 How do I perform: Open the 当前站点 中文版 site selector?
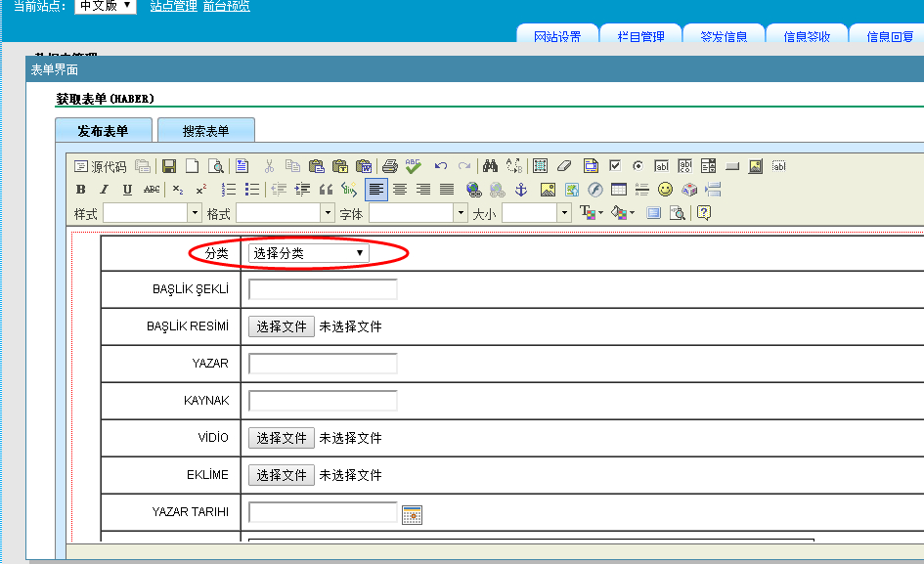coord(106,6)
